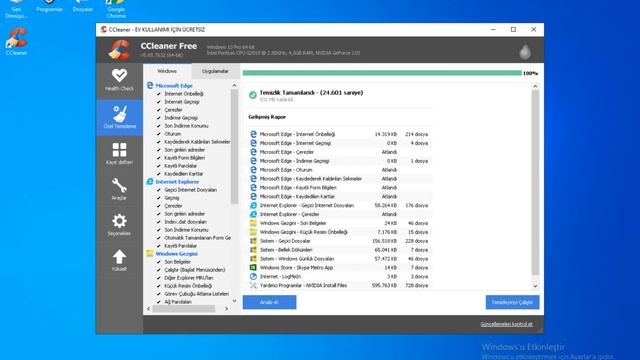Uncheck Kaydedilen Kartlar checkbox

159,174
